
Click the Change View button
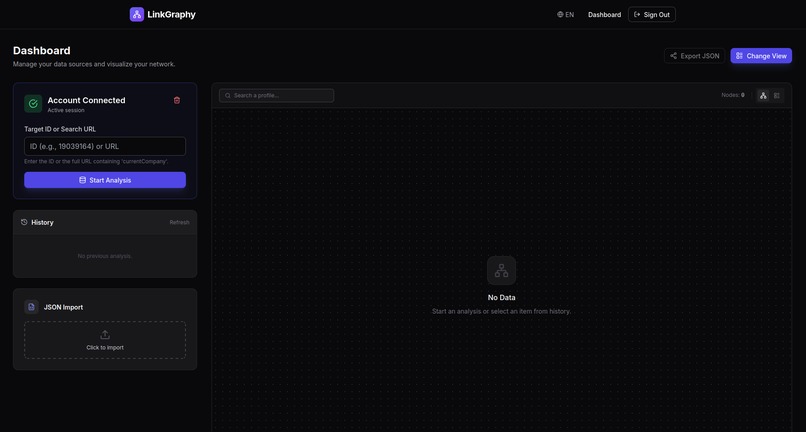(761, 56)
